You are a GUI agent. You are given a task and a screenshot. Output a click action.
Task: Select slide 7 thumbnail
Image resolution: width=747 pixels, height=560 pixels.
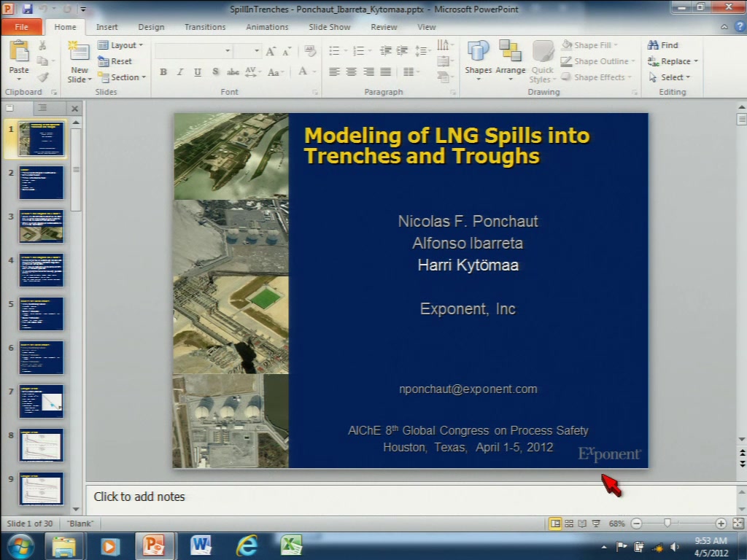click(42, 402)
